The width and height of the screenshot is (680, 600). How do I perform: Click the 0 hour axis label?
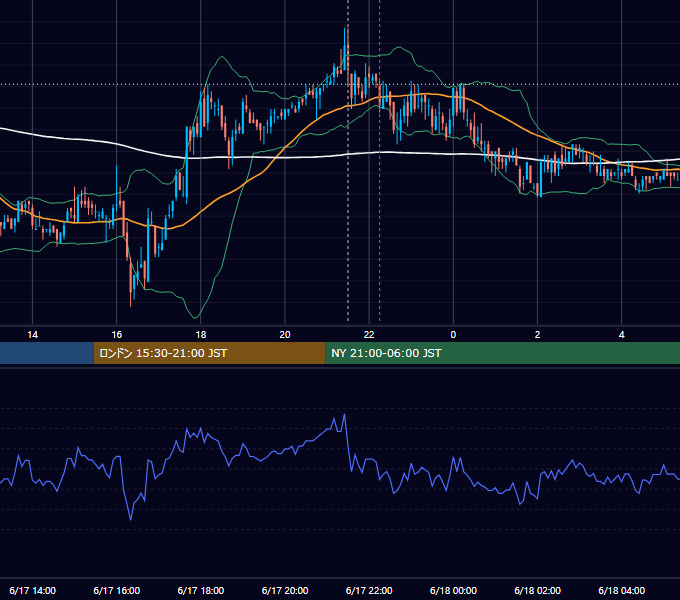pos(453,335)
